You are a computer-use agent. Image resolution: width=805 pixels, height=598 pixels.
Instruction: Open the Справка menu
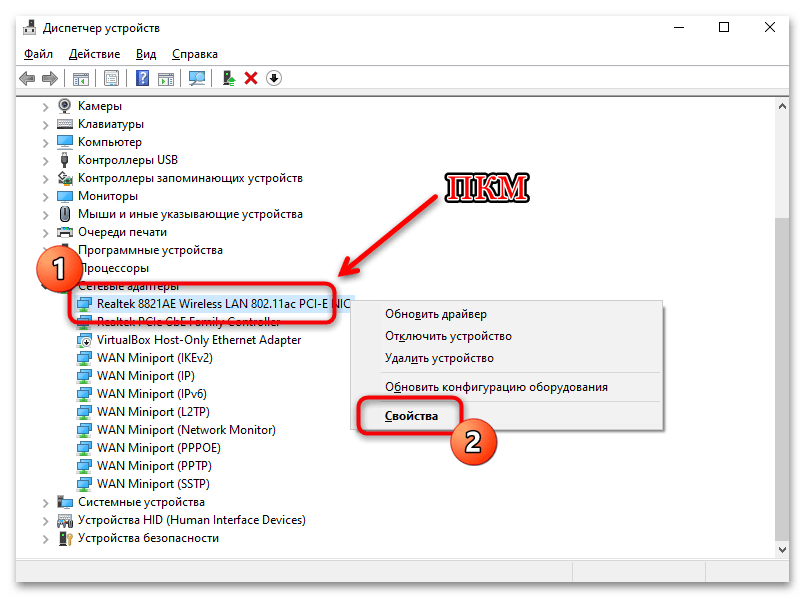194,54
